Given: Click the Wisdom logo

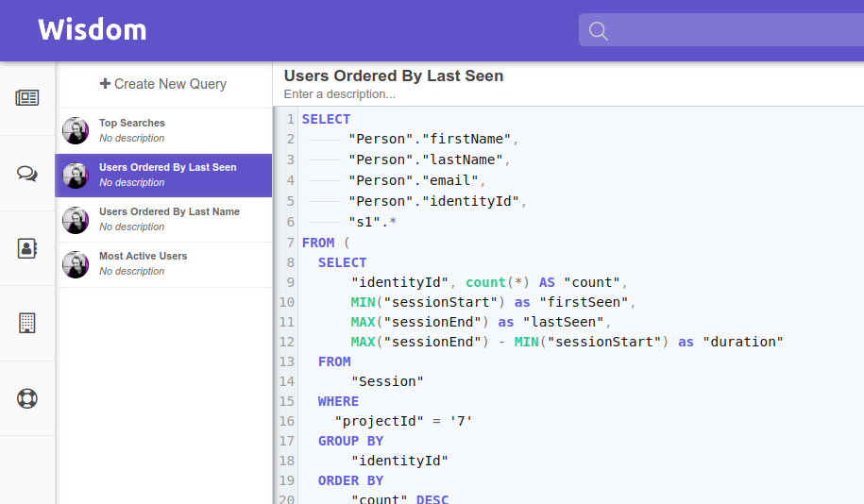Looking at the screenshot, I should point(93,30).
